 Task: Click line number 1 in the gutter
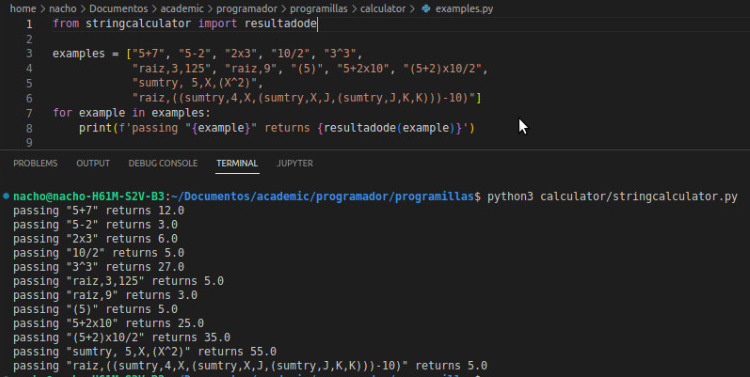pyautogui.click(x=29, y=24)
